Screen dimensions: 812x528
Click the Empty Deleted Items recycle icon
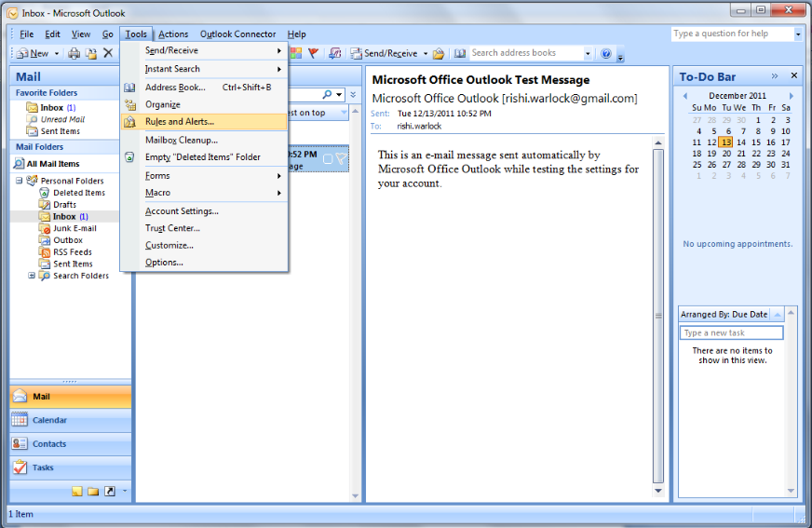[129, 157]
